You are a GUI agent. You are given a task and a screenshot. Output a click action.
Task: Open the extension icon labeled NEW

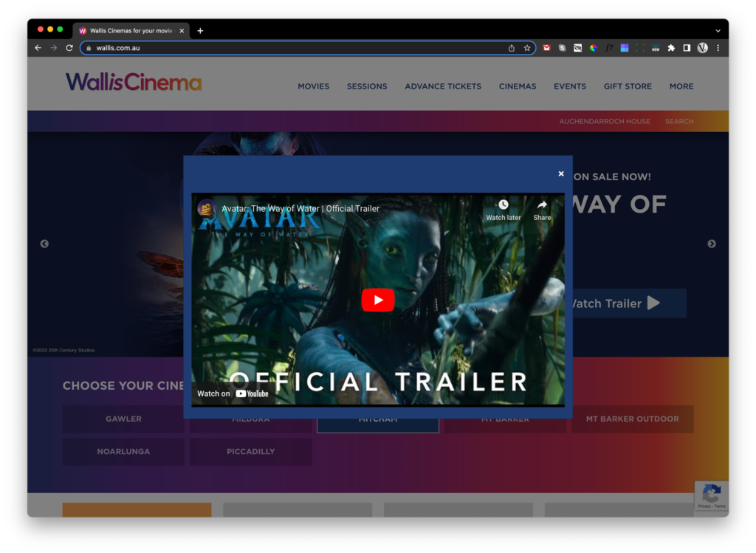coord(656,48)
